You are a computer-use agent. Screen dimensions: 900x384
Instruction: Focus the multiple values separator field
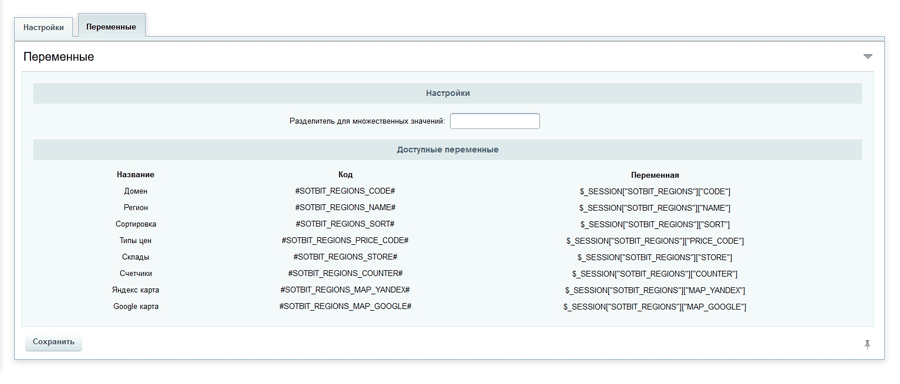tap(495, 121)
